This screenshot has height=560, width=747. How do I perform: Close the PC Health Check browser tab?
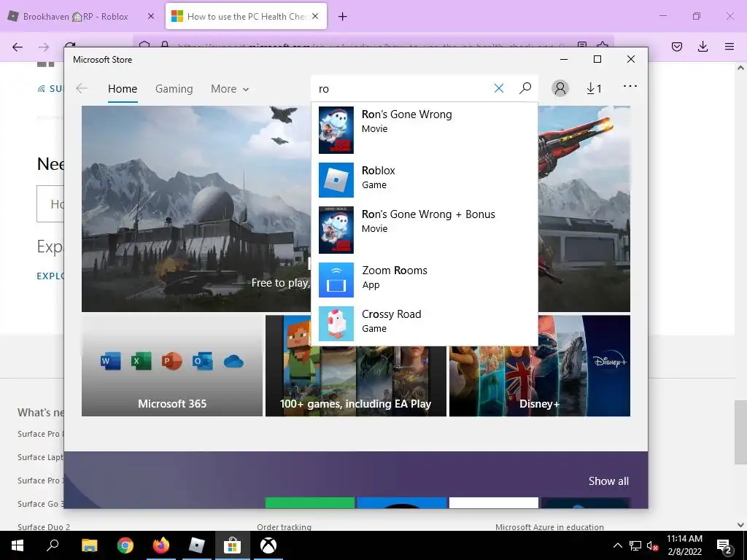pos(315,16)
